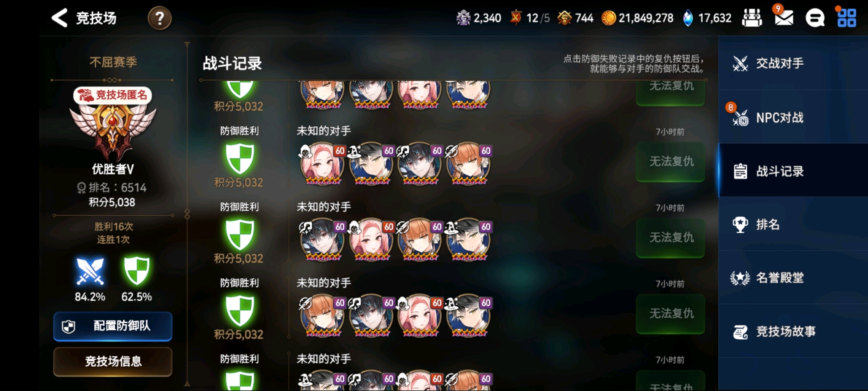Tap the gold coin currency icon
The width and height of the screenshot is (868, 391).
click(x=608, y=18)
